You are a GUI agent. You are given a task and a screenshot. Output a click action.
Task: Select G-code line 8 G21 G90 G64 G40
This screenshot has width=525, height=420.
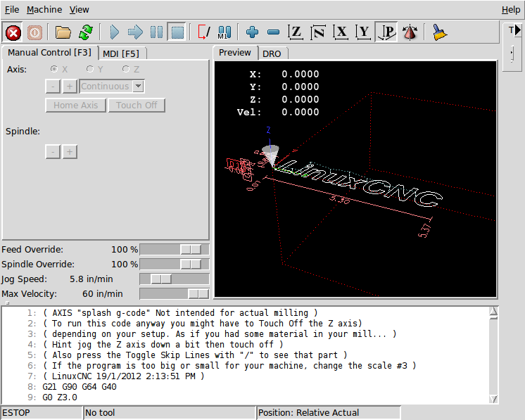[80, 387]
